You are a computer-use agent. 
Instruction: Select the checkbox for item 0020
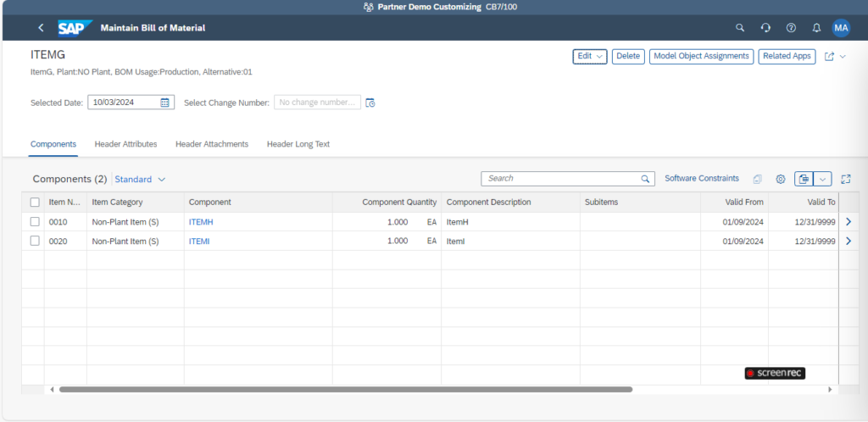35,242
